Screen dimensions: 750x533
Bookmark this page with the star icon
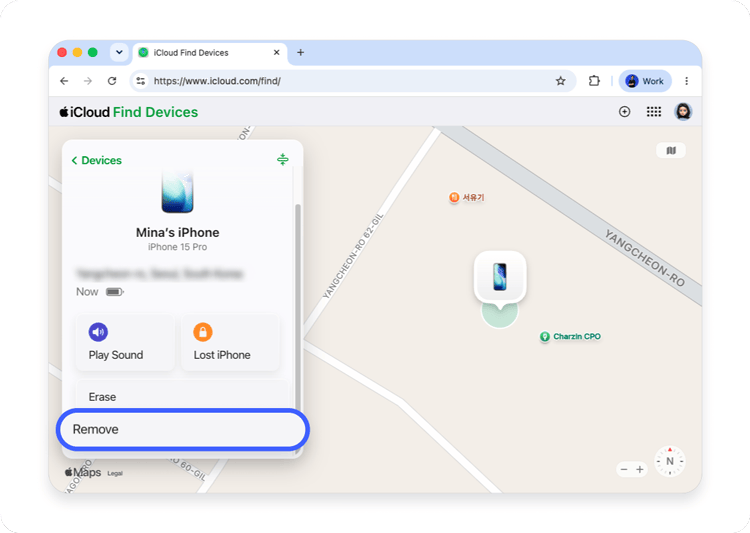point(561,81)
